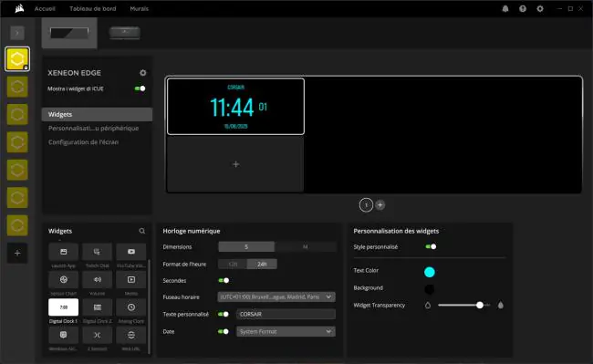Choose M dimension size button
This screenshot has height=364, width=593.
point(306,247)
